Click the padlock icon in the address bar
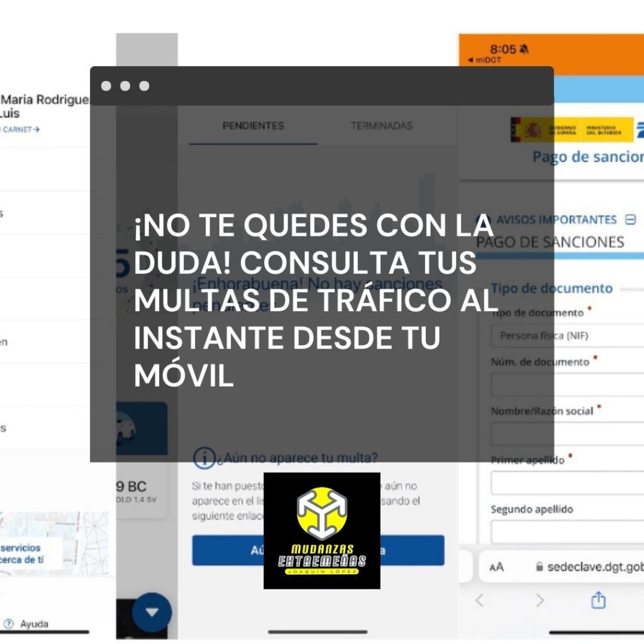644x644 pixels. (x=539, y=567)
